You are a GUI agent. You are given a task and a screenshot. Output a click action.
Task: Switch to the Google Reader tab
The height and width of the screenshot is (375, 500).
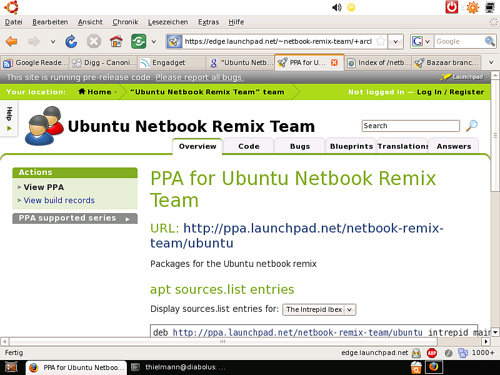click(x=35, y=63)
